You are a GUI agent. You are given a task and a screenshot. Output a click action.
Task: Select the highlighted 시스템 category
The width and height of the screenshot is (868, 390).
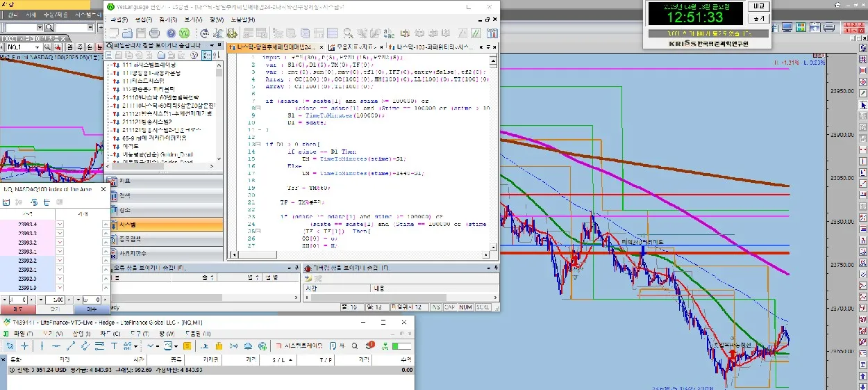pos(167,225)
